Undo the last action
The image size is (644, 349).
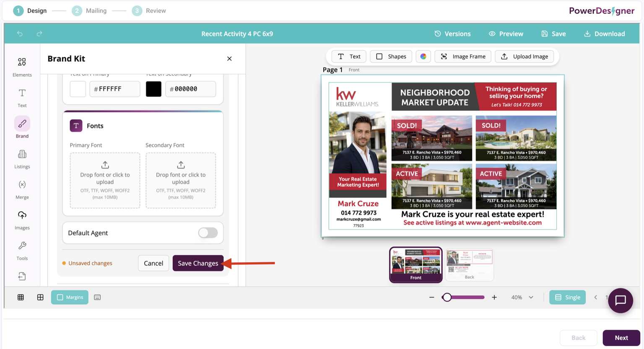20,34
